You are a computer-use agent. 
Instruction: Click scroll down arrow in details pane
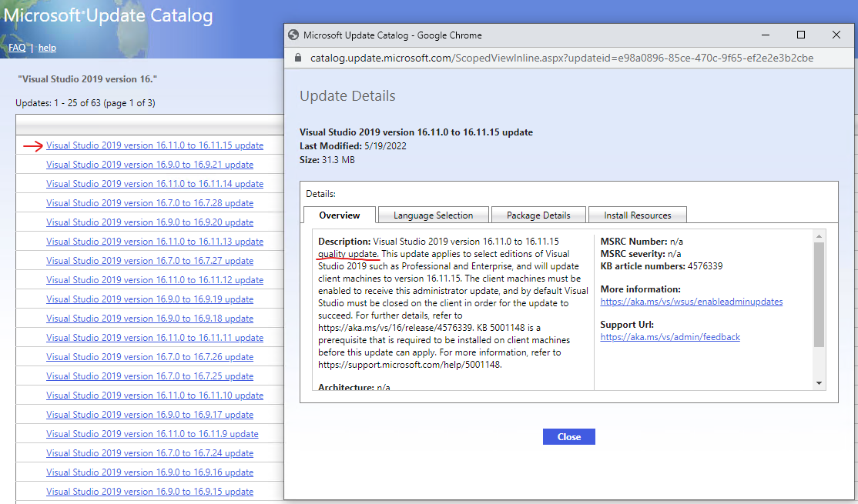point(819,382)
